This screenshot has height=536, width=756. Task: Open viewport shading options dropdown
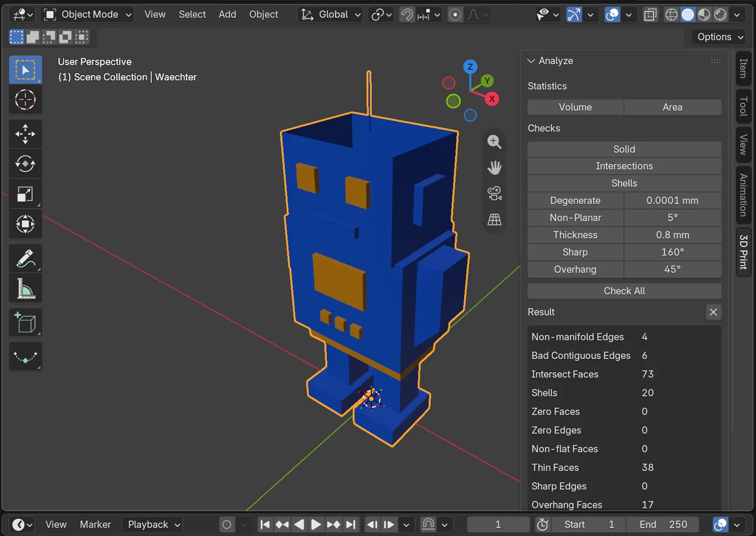point(736,14)
